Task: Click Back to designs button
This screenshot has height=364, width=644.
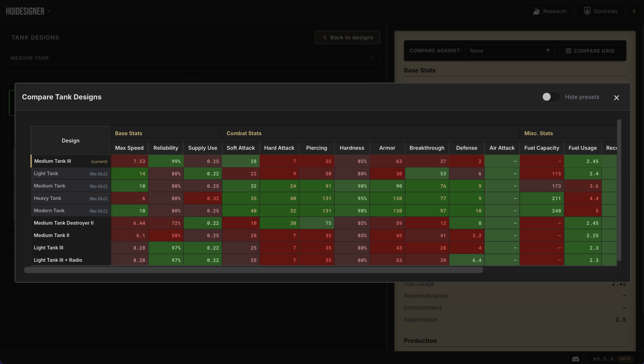Action: [347, 38]
